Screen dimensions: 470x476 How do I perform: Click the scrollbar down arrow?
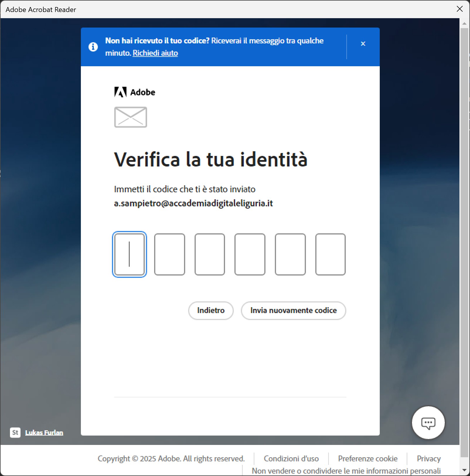[x=464, y=471]
